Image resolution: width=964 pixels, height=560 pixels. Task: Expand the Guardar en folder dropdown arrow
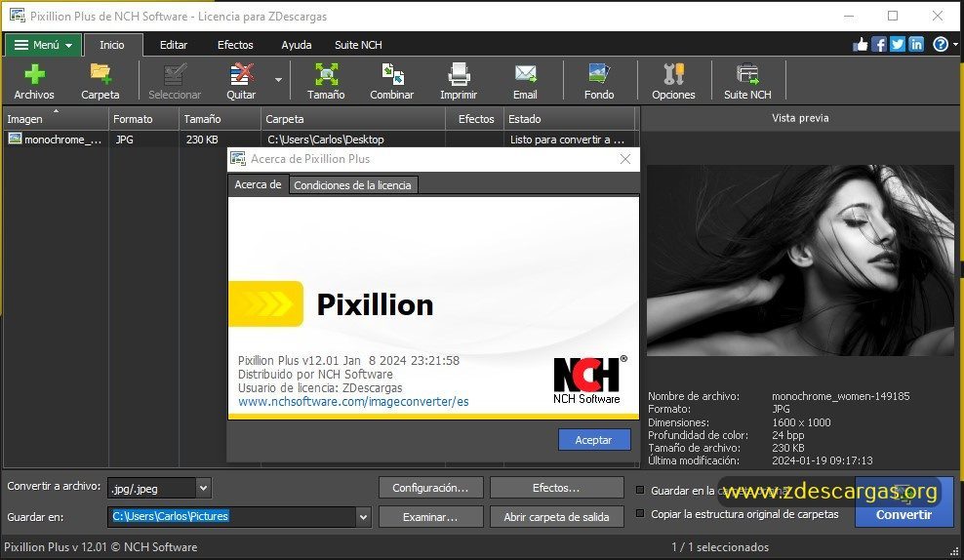[363, 517]
